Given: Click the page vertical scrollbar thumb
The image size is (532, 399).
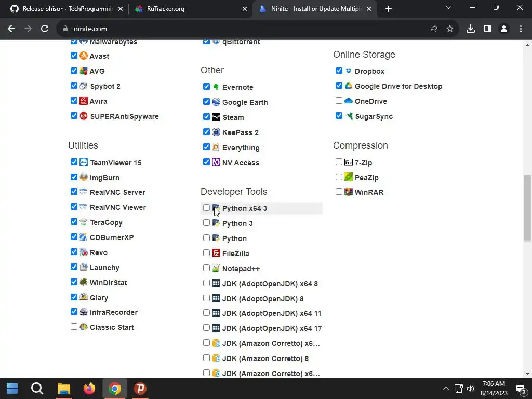Looking at the screenshot, I should [528, 208].
